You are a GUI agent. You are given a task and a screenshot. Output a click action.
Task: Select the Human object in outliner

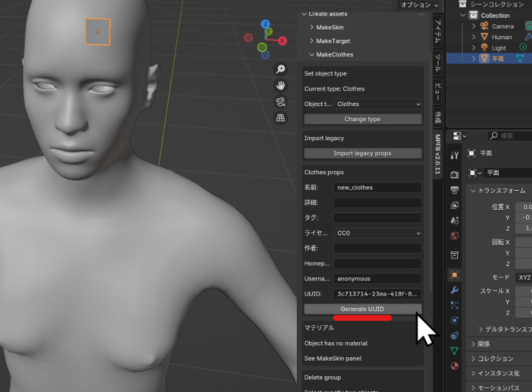(x=502, y=37)
